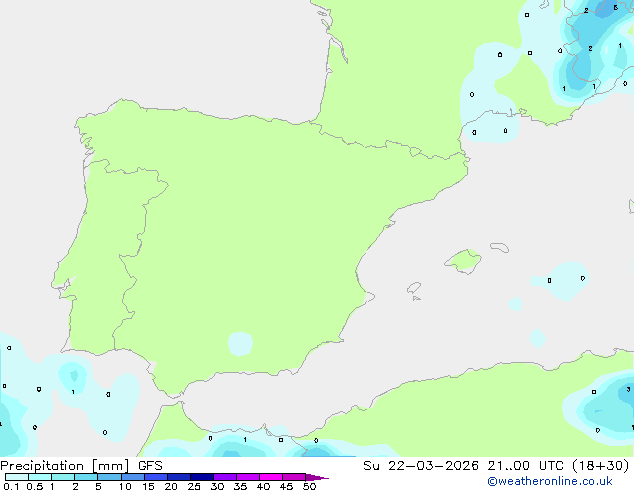Click the legend label "15"

coord(148,486)
